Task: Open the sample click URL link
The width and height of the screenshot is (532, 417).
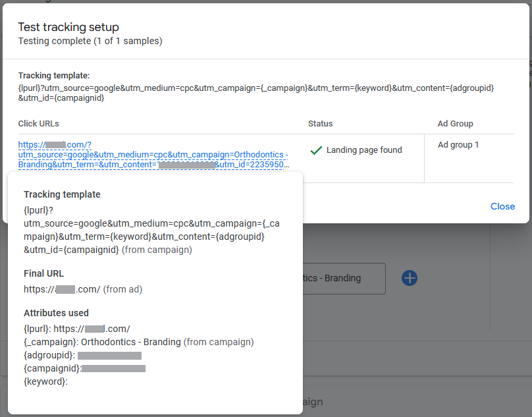Action: click(153, 155)
